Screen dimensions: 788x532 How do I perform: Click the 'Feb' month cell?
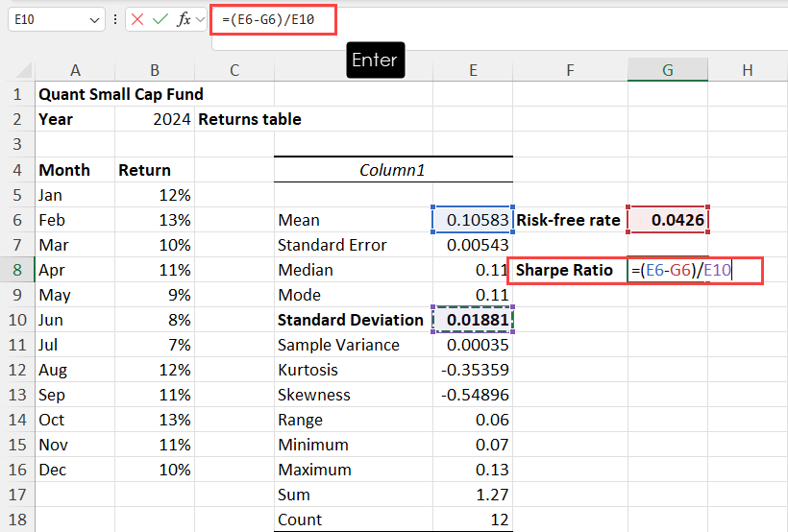(x=75, y=220)
